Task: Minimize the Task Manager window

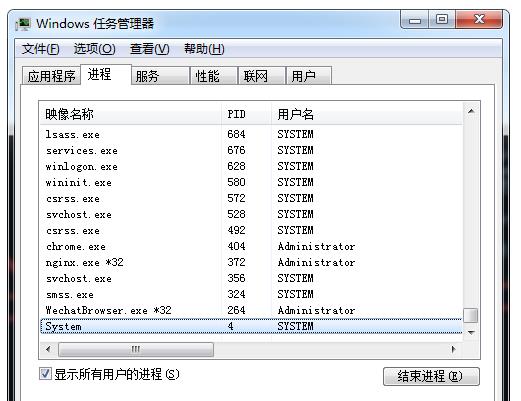Action: (415, 20)
